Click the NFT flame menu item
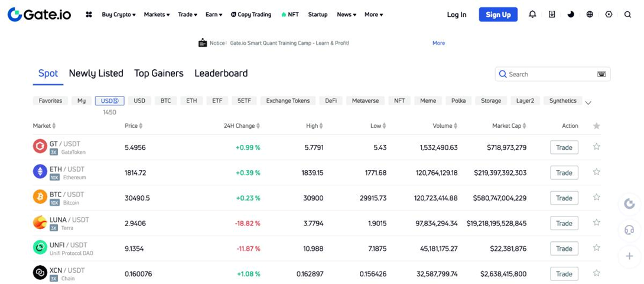 pos(290,14)
